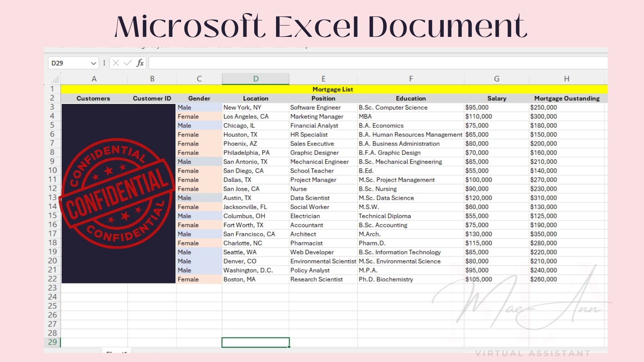Click the Cancel X icon in the formula bar
The height and width of the screenshot is (362, 644).
click(116, 63)
